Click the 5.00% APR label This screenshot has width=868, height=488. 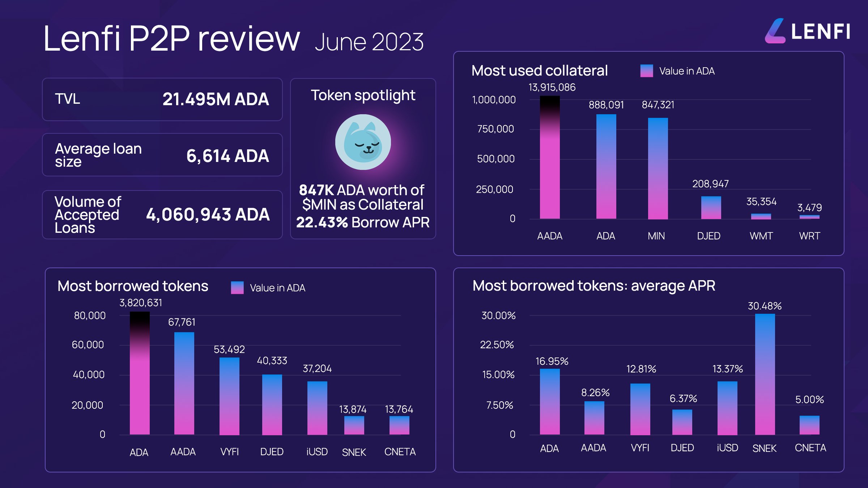coord(809,400)
